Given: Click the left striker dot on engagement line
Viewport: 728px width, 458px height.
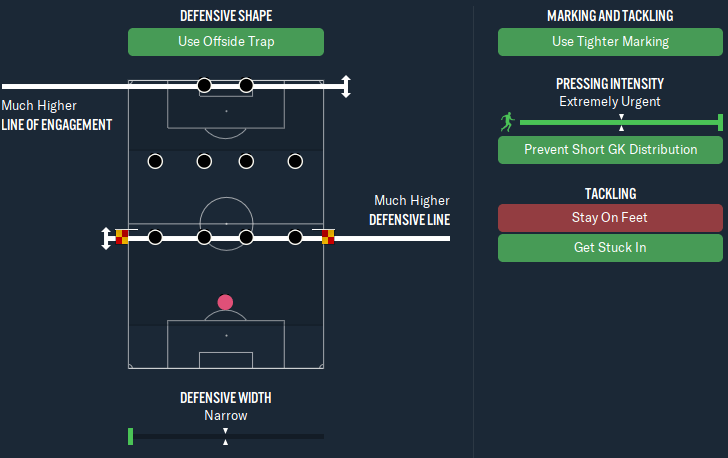Looking at the screenshot, I should pyautogui.click(x=204, y=85).
